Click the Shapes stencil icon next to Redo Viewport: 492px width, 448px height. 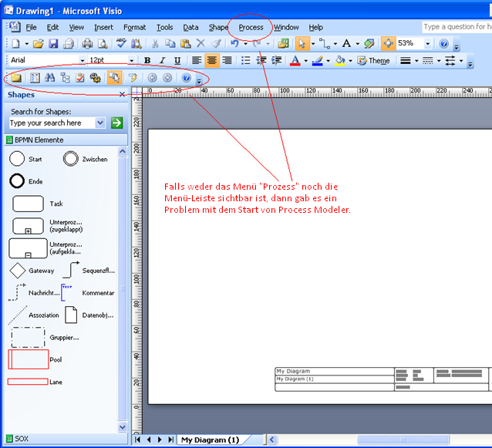pos(283,43)
